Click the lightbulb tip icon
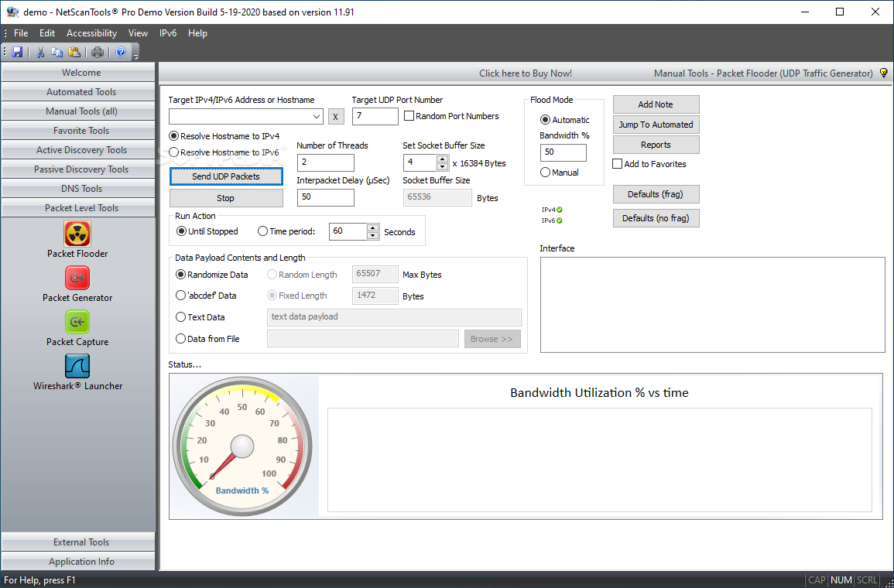The width and height of the screenshot is (894, 588). [x=884, y=73]
